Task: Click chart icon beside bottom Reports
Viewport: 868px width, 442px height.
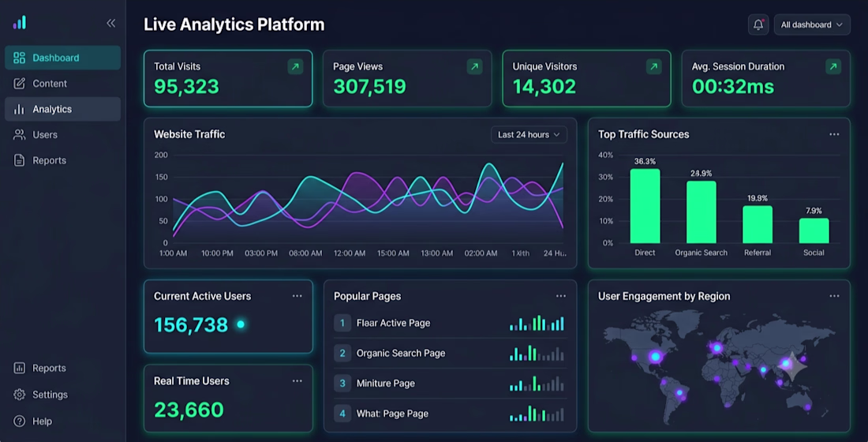Action: (x=20, y=368)
